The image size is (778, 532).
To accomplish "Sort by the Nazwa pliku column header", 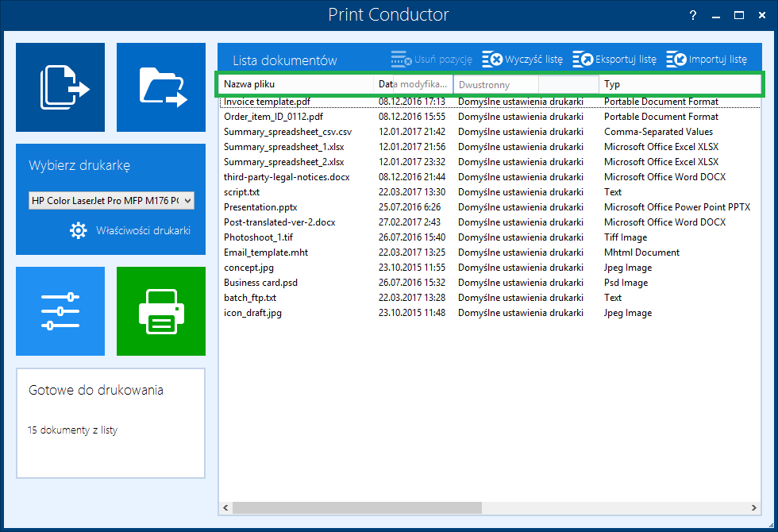I will (x=295, y=84).
